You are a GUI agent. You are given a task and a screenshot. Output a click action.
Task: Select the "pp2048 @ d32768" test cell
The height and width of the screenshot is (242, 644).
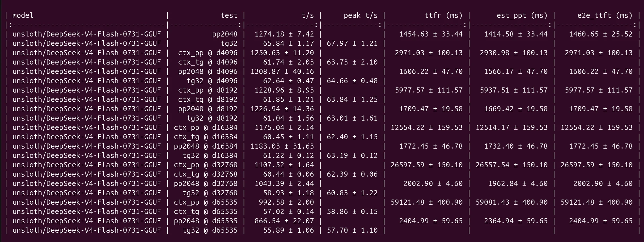pos(206,183)
